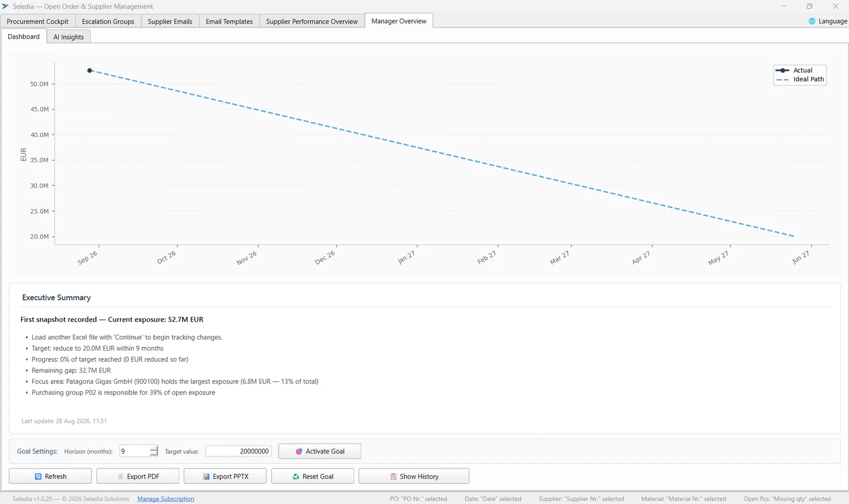The width and height of the screenshot is (849, 504).
Task: Open the Supplier Performance Overview tab
Action: [x=312, y=21]
